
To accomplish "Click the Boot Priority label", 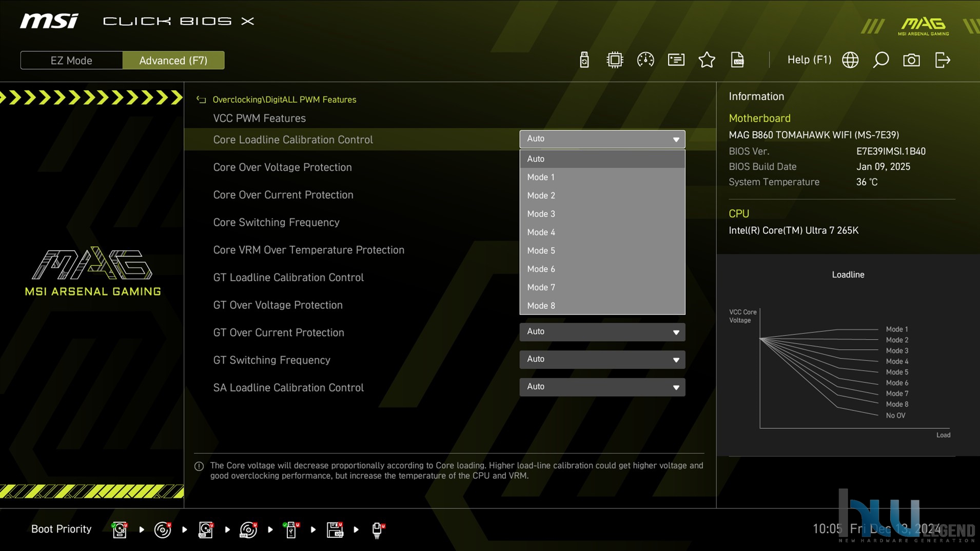I will [61, 529].
